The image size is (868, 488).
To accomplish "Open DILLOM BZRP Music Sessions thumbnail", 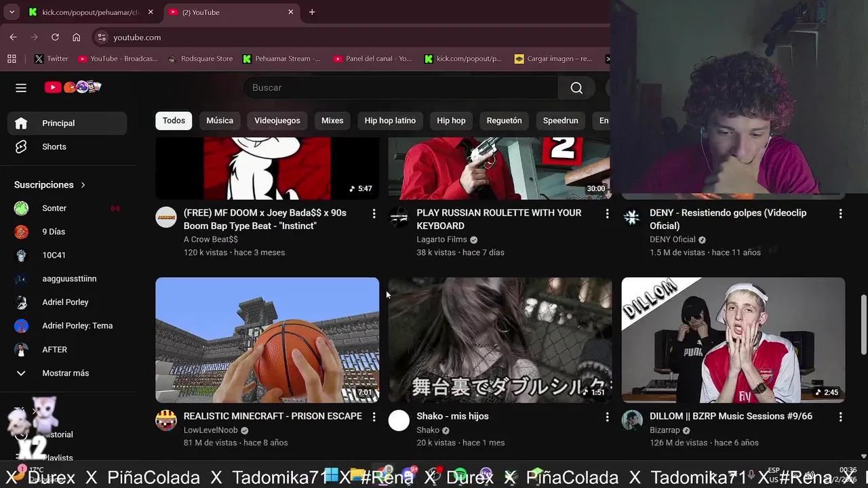I will point(733,340).
